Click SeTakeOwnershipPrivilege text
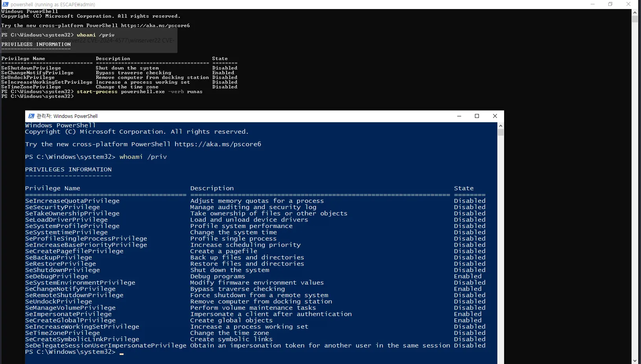This screenshot has height=364, width=641. coord(72,213)
